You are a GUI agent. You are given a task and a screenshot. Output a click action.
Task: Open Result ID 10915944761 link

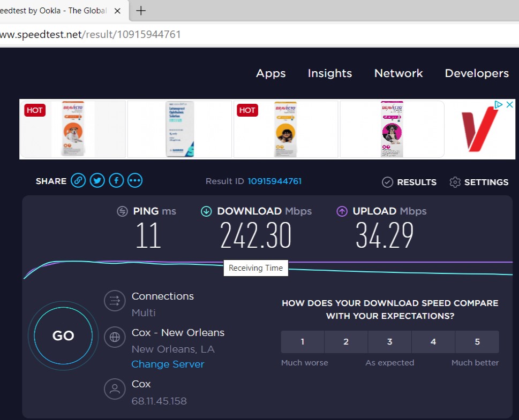(274, 181)
